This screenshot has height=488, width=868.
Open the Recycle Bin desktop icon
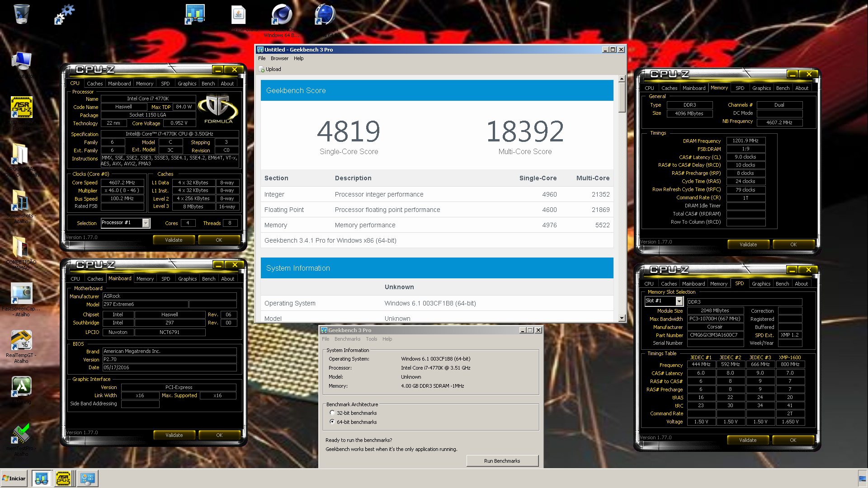(21, 14)
